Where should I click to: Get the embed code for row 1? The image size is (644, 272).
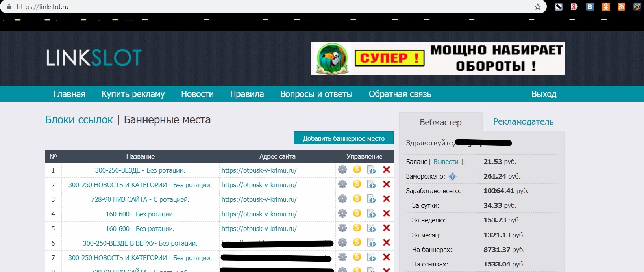tap(372, 170)
